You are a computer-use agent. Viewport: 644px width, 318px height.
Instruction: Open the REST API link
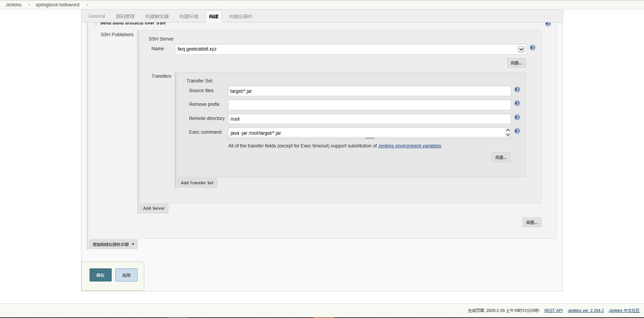553,311
